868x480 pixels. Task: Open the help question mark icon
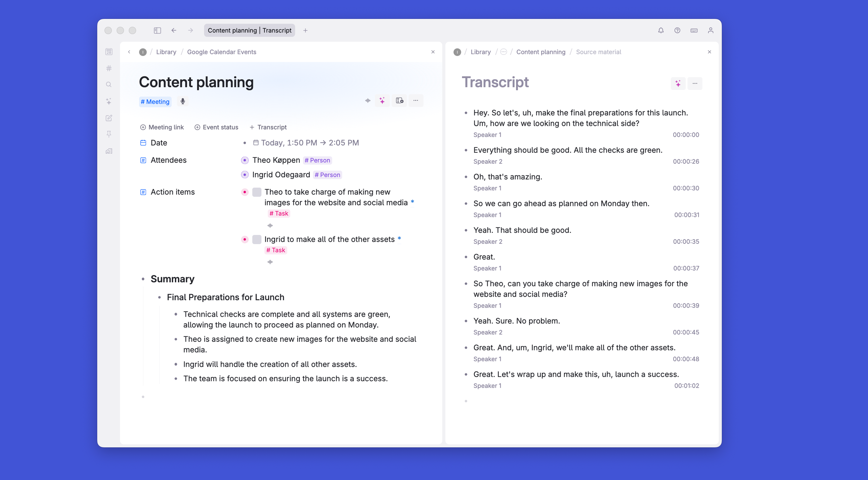click(x=677, y=30)
